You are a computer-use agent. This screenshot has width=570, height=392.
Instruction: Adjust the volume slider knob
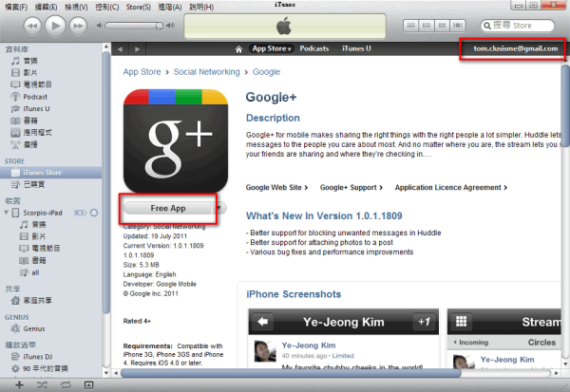coord(160,26)
